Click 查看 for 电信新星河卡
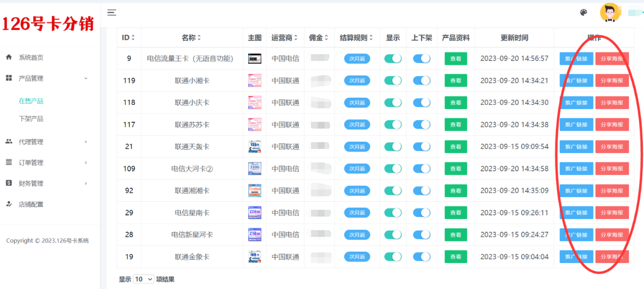 (456, 235)
